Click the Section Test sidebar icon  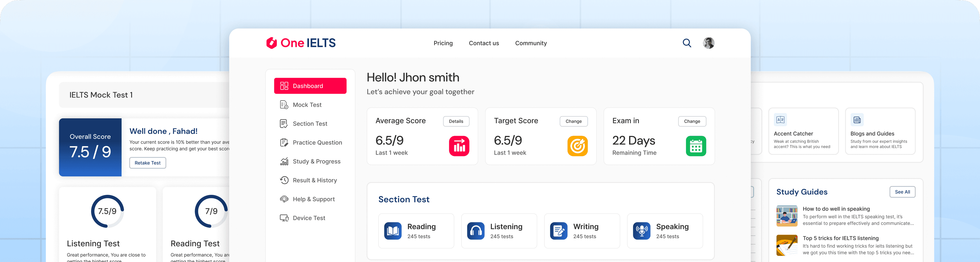click(284, 123)
